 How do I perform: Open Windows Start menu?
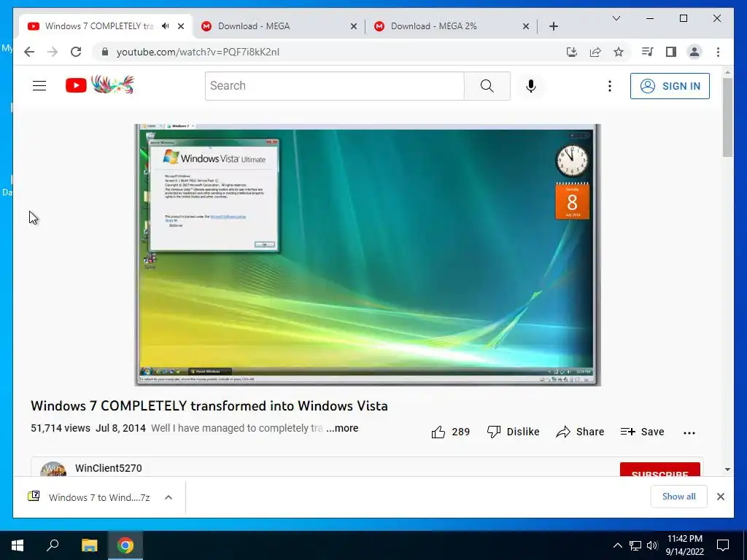pyautogui.click(x=18, y=545)
